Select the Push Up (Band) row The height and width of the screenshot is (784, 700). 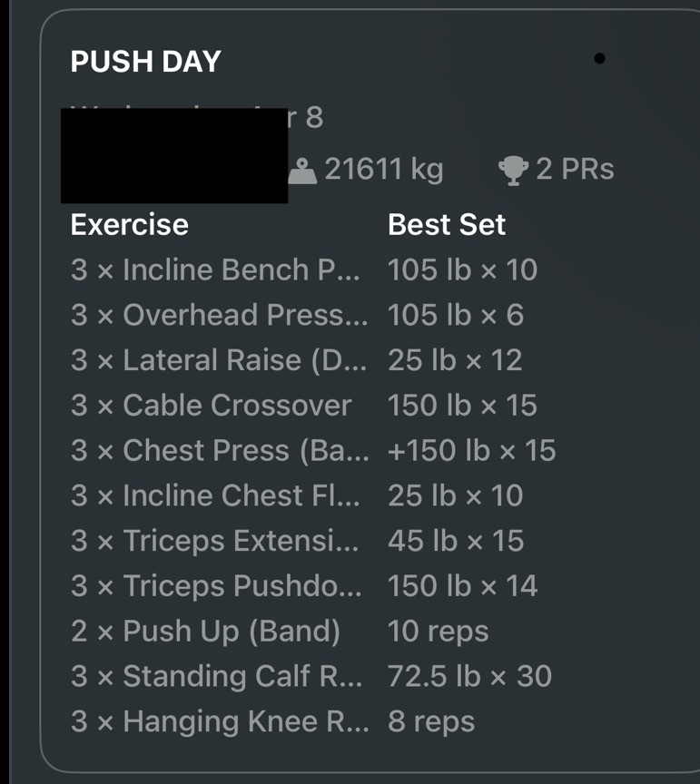tap(205, 632)
